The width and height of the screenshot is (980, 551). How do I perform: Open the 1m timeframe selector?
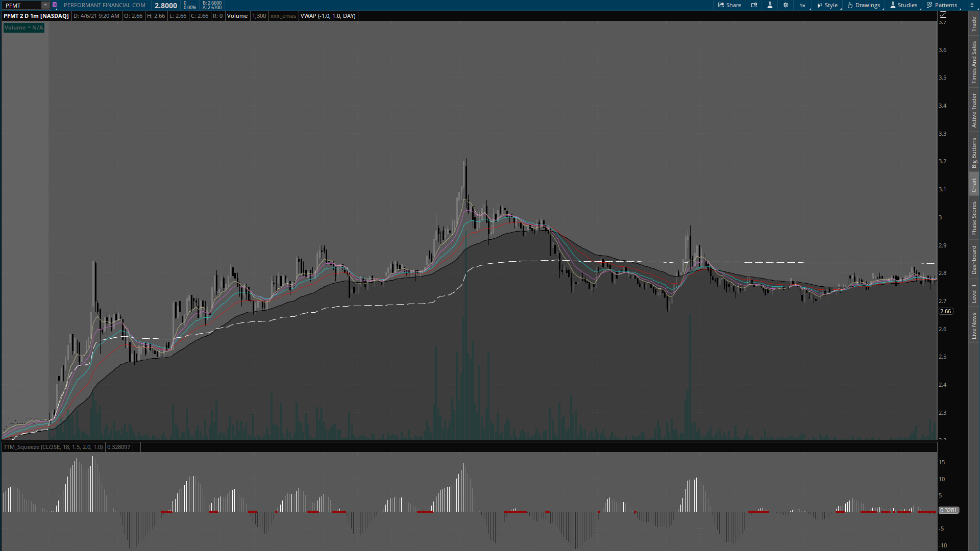803,5
